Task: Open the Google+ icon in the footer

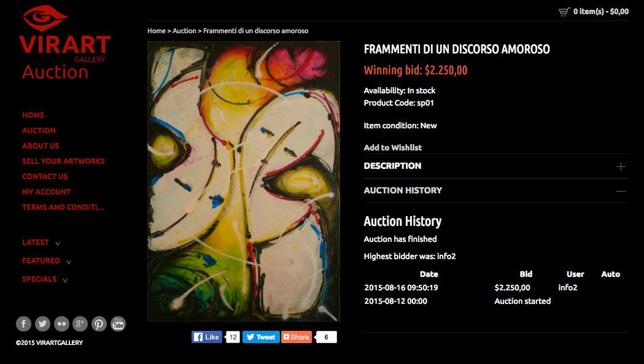Action: pyautogui.click(x=80, y=324)
